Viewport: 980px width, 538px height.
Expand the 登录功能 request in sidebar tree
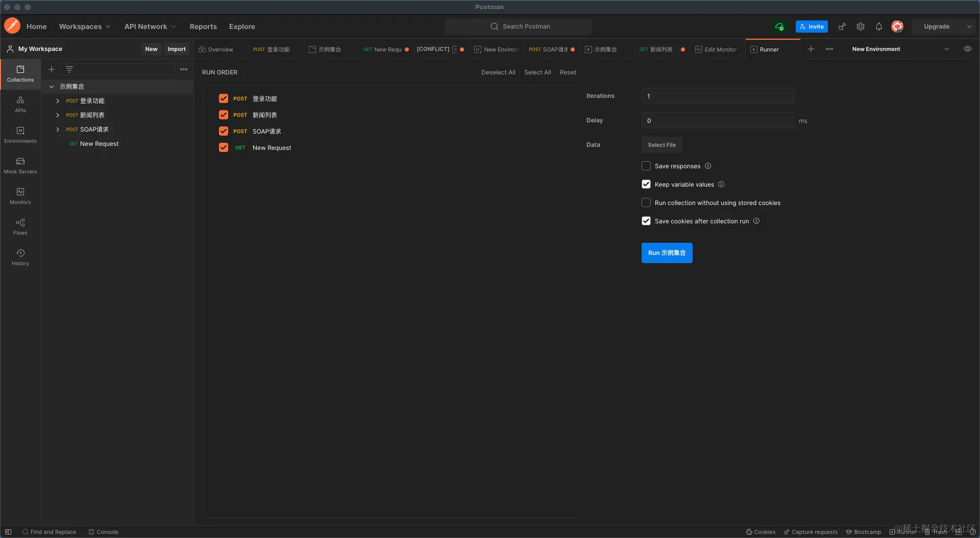coord(58,101)
